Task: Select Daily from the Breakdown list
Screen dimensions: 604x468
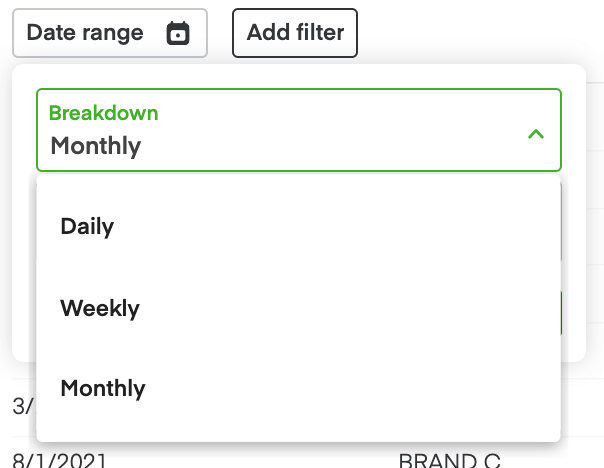Action: (88, 226)
